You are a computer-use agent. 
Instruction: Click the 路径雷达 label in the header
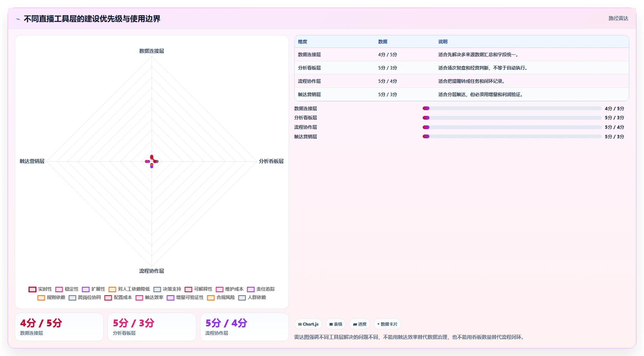(618, 18)
